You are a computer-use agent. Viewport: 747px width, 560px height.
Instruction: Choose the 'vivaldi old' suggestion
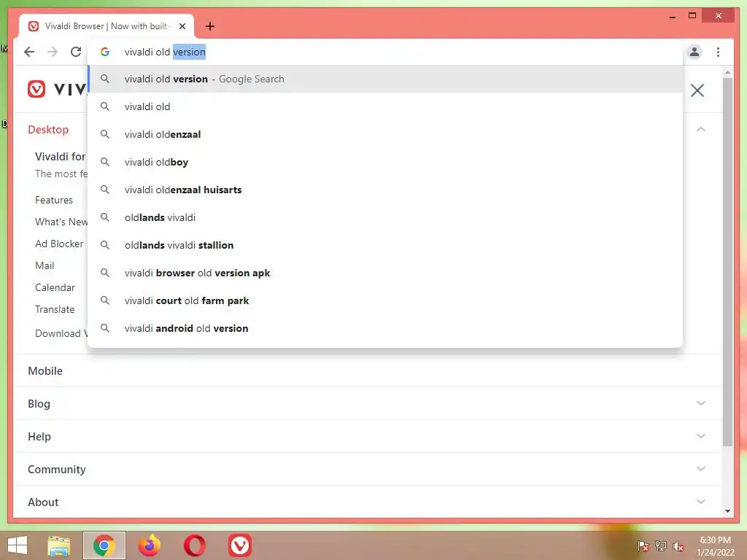(385, 106)
